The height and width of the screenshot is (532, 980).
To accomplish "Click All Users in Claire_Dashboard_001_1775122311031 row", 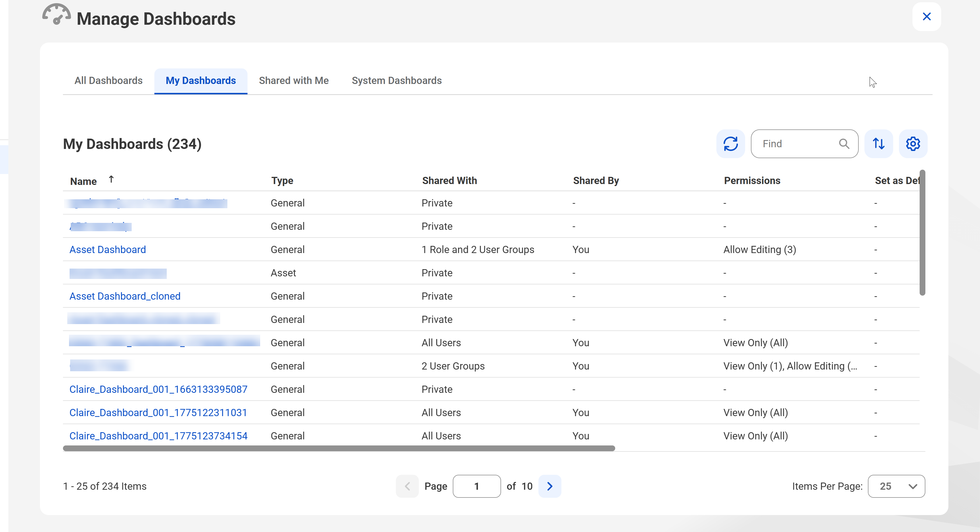I will pyautogui.click(x=441, y=412).
